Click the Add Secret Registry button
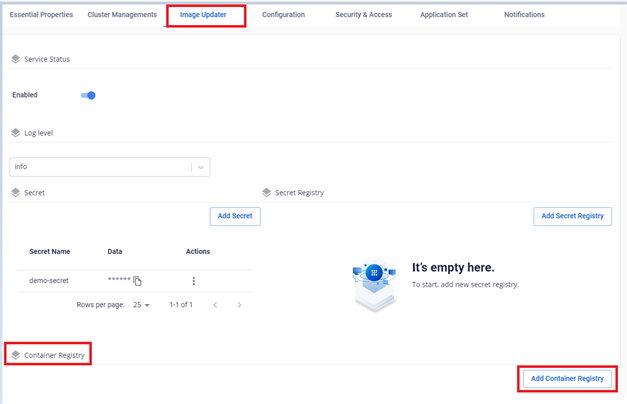This screenshot has height=404, width=627. 572,216
